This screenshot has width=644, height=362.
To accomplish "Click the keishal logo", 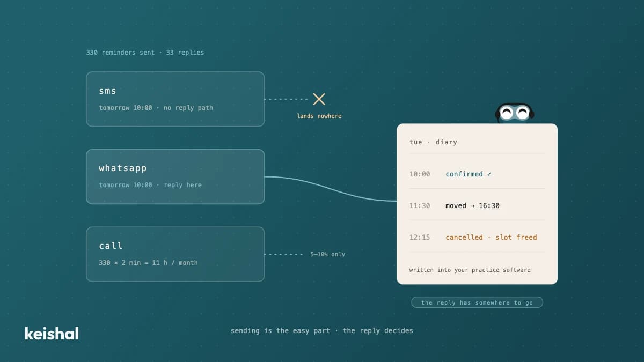I will point(52,333).
